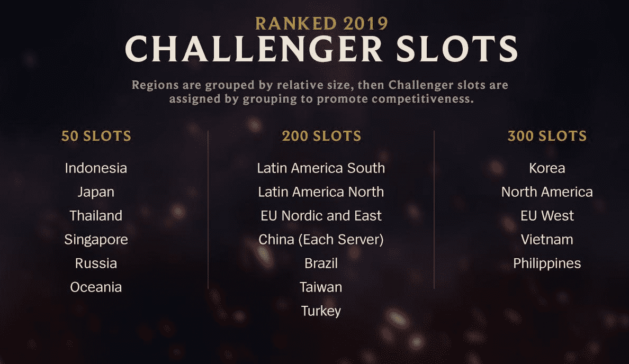The image size is (629, 364).
Task: Click Latin America North entry
Action: 321,192
